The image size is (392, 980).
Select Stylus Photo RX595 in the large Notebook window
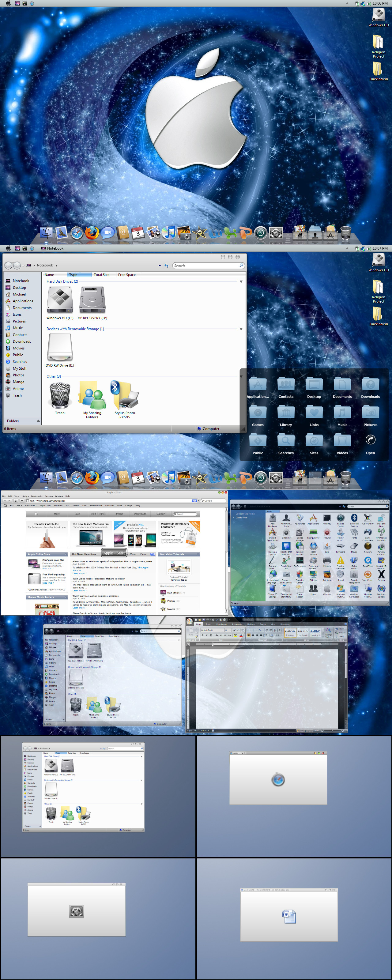tap(124, 399)
